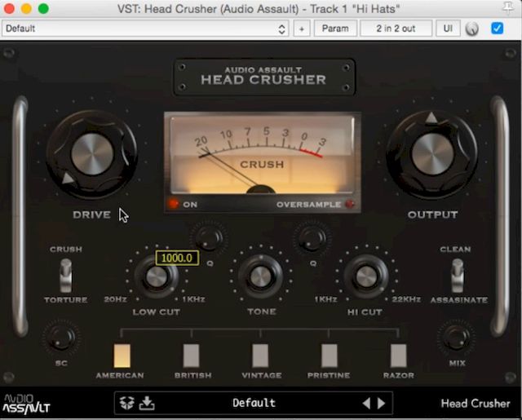Select the RAZOR mode button
Viewport: 522px width, 420px height.
click(x=399, y=356)
